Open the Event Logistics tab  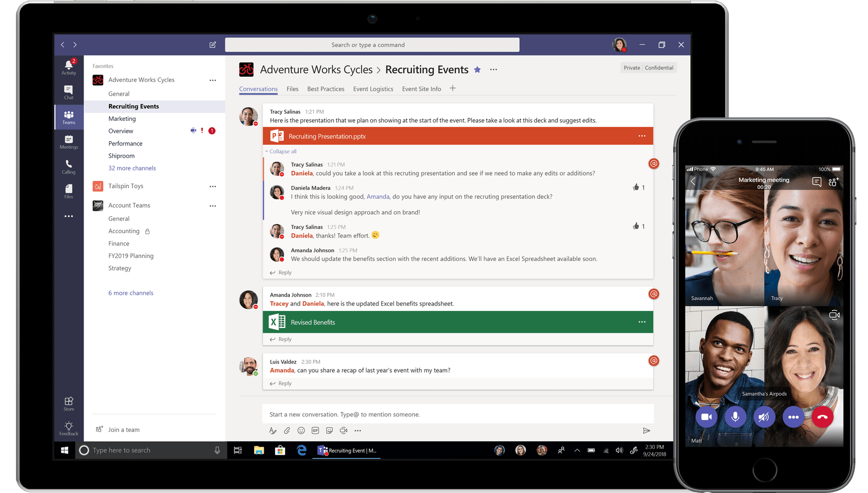[373, 89]
